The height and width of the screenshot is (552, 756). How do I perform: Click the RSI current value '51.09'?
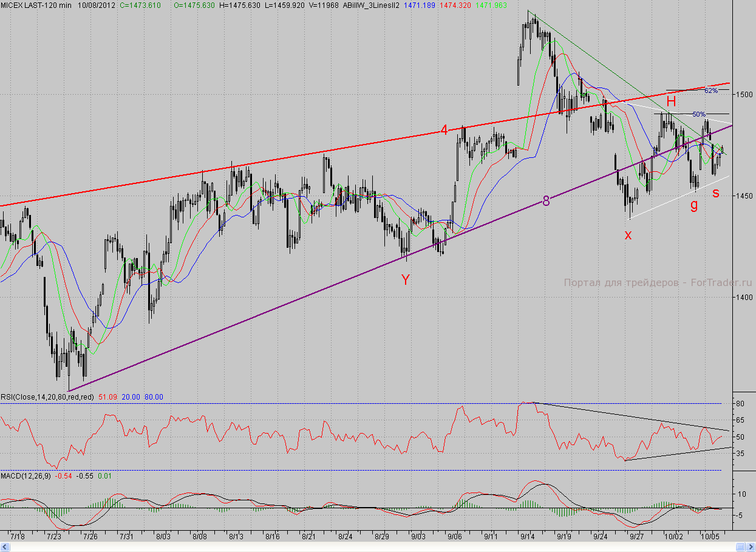point(107,397)
